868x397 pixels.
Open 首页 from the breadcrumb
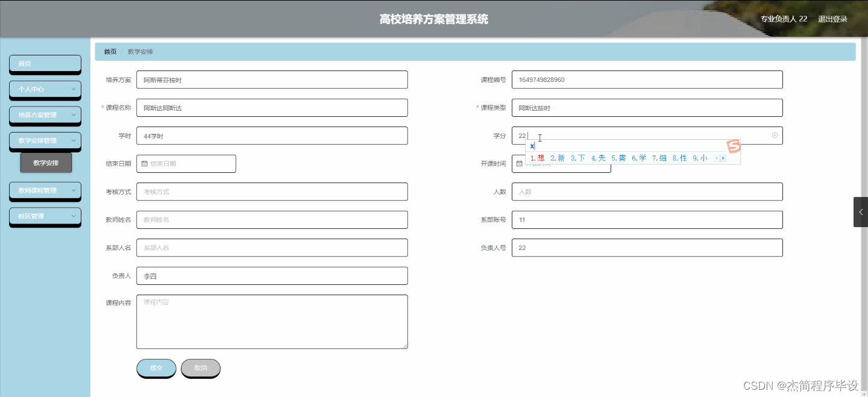click(109, 51)
